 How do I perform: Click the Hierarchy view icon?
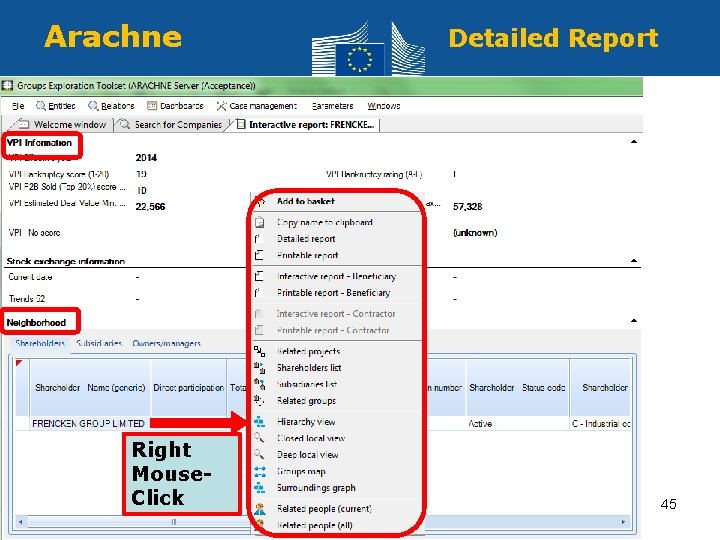(259, 422)
